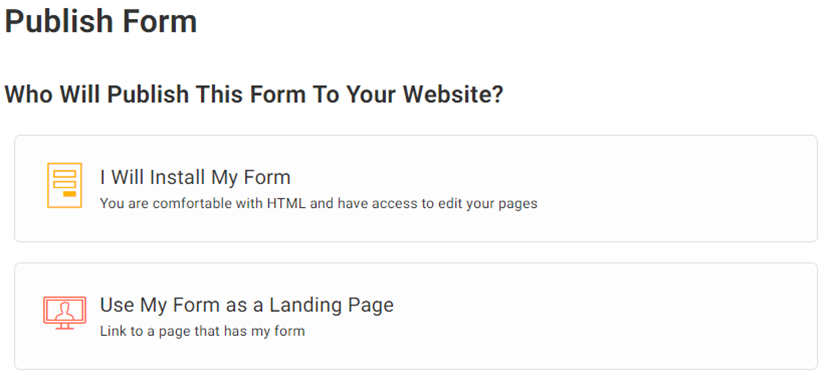The height and width of the screenshot is (378, 827).
Task: Click the second field box in form icon
Action: (65, 184)
